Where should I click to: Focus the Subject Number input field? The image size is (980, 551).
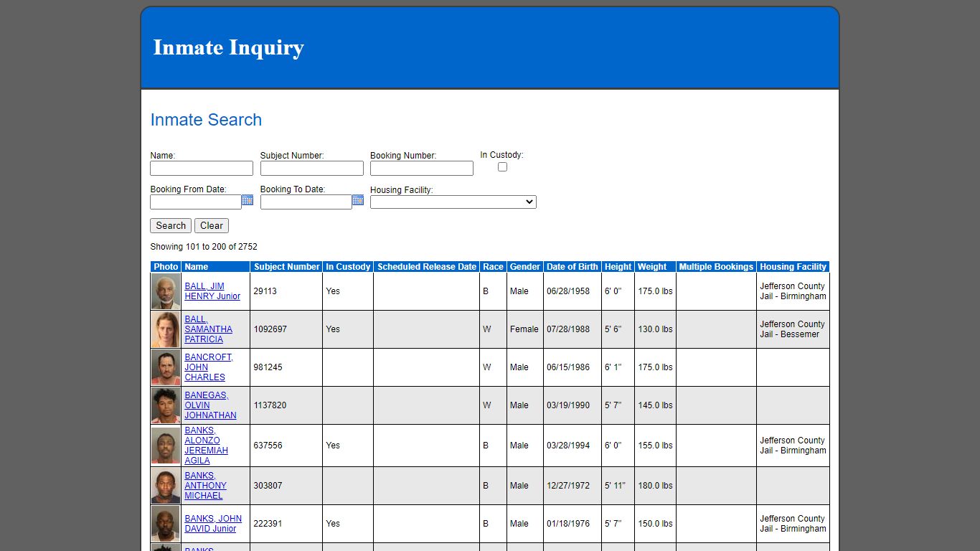[x=312, y=169]
